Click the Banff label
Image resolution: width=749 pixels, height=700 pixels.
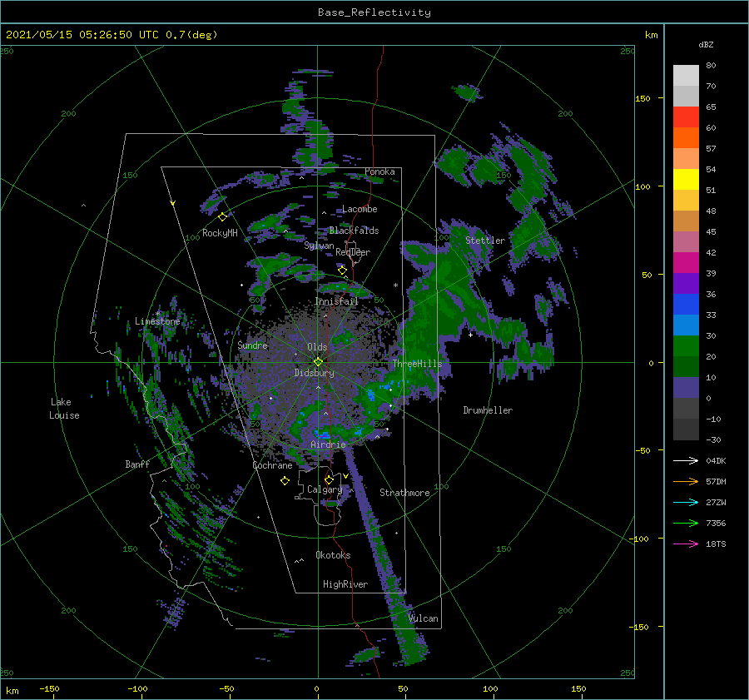tap(137, 464)
